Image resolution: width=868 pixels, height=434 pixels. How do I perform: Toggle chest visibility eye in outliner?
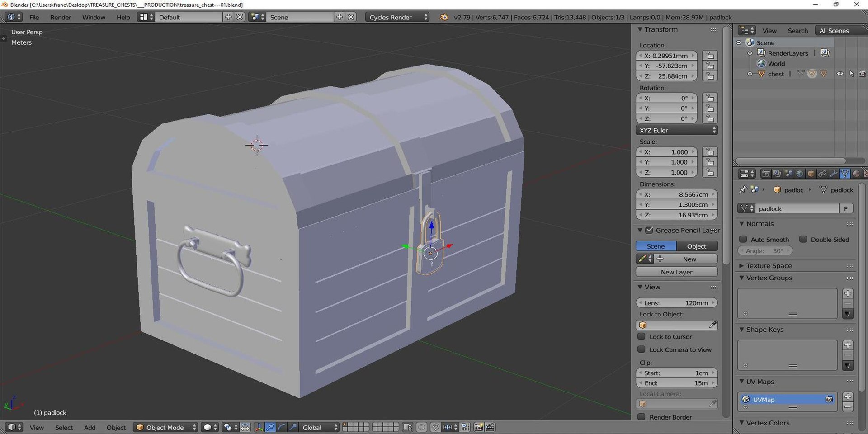click(840, 74)
